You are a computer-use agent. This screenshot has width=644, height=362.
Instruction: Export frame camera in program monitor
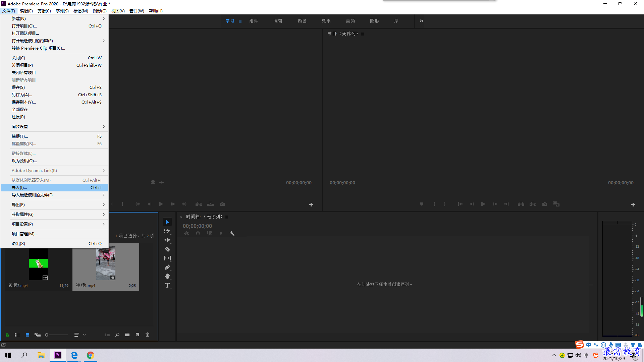tap(545, 204)
